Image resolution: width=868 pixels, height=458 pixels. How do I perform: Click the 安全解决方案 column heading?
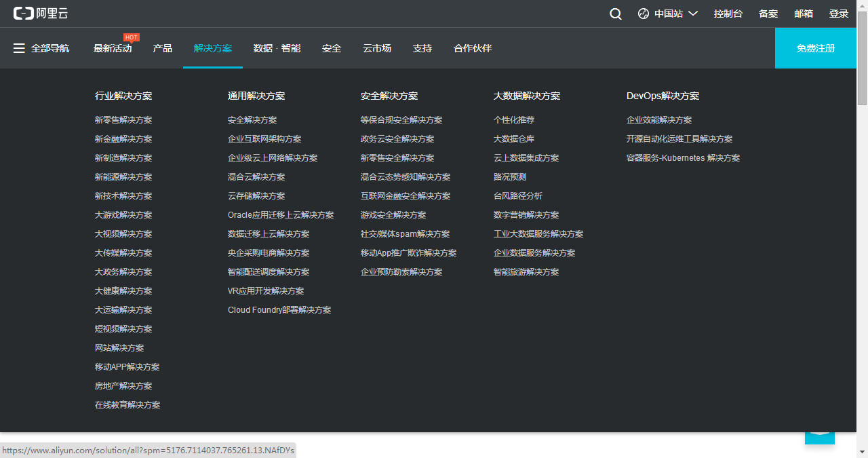pos(389,96)
